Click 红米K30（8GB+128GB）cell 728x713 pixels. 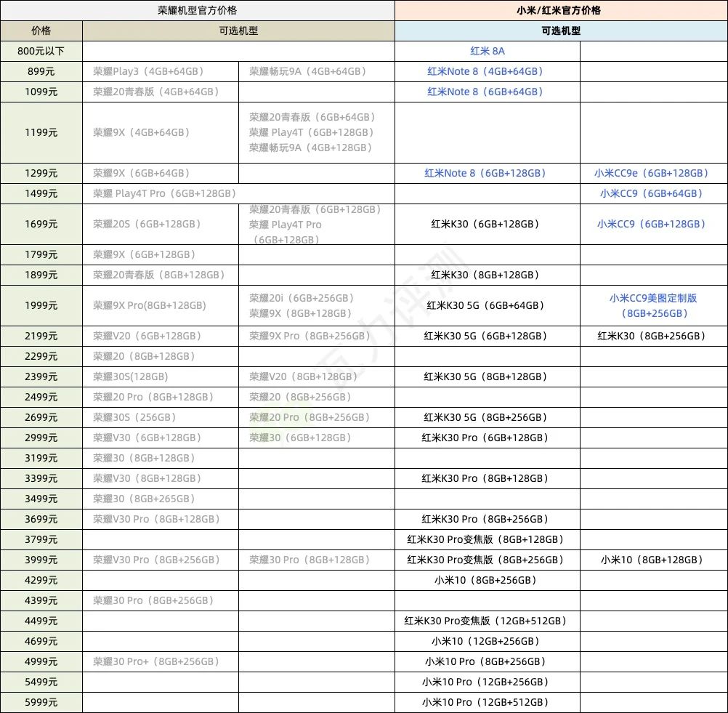coord(488,275)
